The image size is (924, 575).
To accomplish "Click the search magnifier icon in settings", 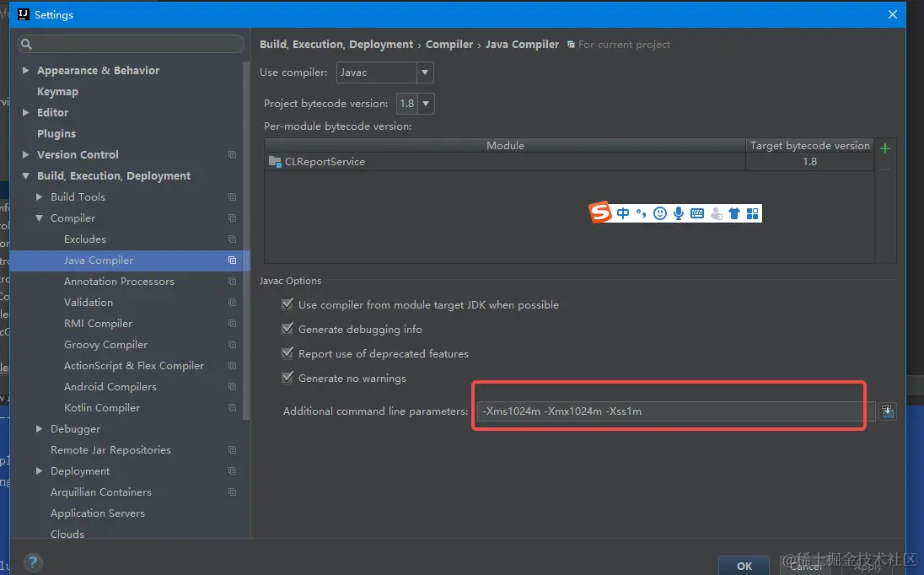I will [x=26, y=44].
